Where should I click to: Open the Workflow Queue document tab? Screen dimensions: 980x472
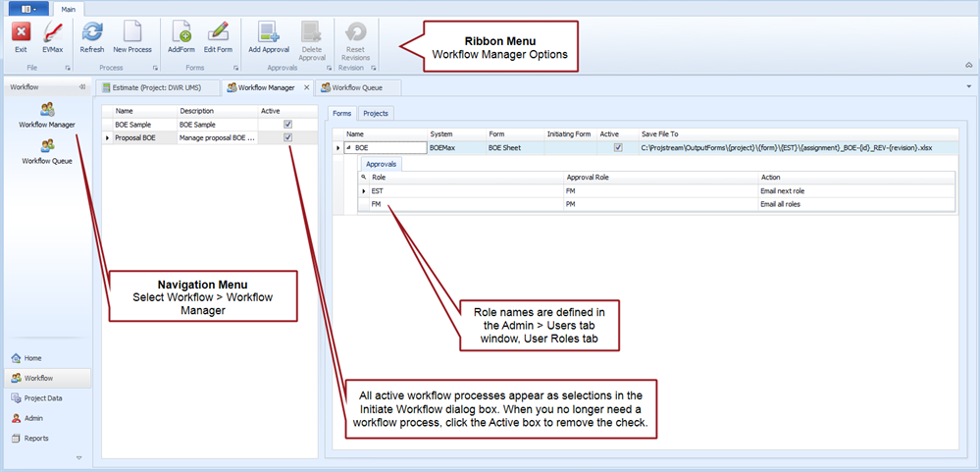tap(357, 87)
